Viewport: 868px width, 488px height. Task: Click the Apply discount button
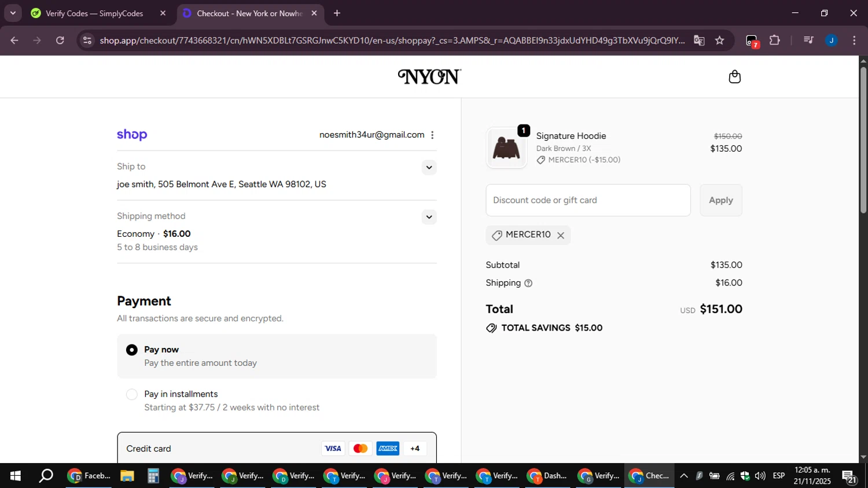(x=721, y=200)
